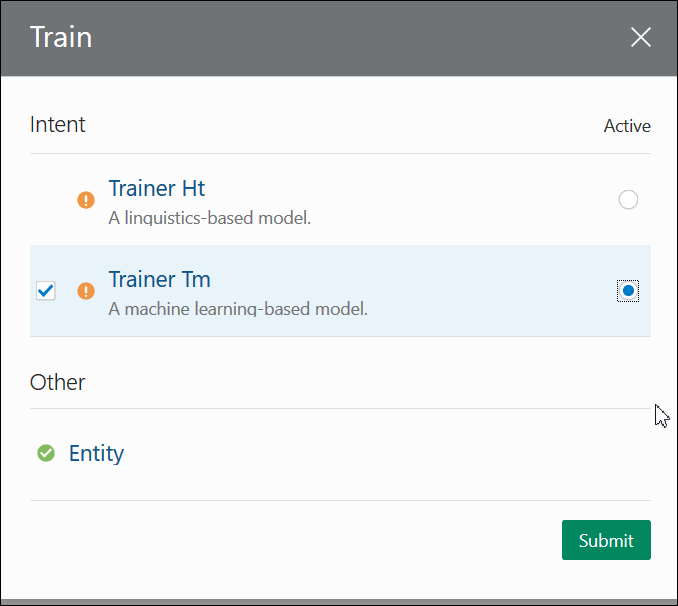Select the highlighted Trainer Tm row background
This screenshot has width=678, height=606.
(340, 291)
